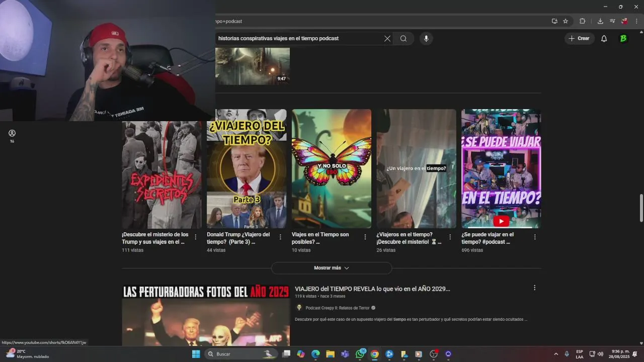Show hidden system tray icons
The width and height of the screenshot is (644, 362).
556,354
